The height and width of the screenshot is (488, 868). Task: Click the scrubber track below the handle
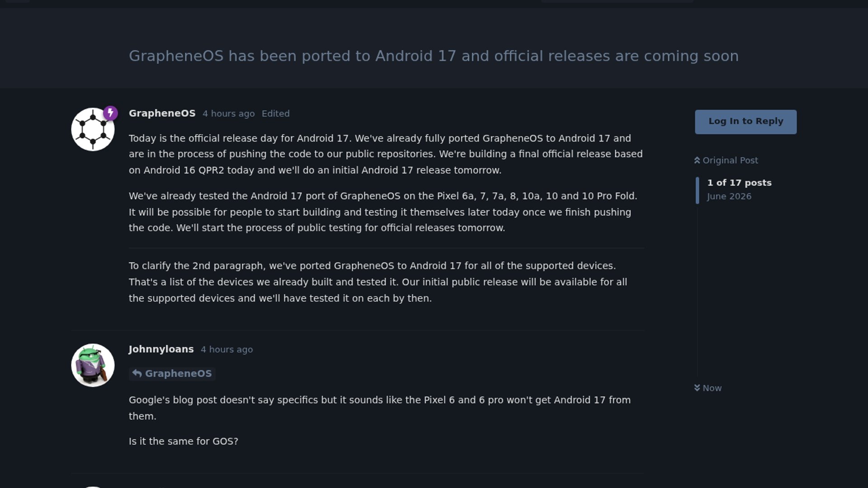[697, 290]
